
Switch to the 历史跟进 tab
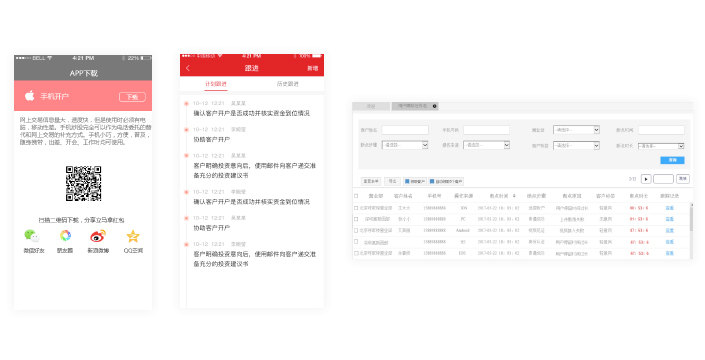pyautogui.click(x=288, y=84)
